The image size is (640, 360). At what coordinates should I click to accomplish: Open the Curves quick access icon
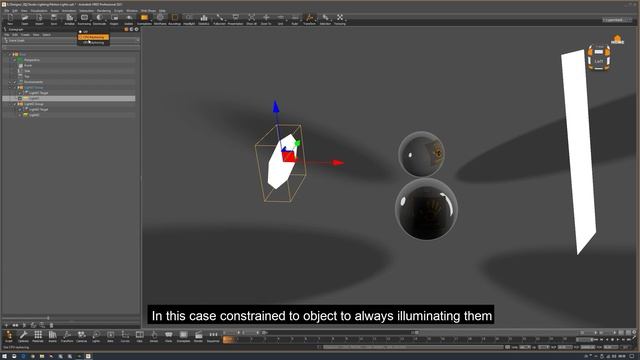[x=125, y=336]
